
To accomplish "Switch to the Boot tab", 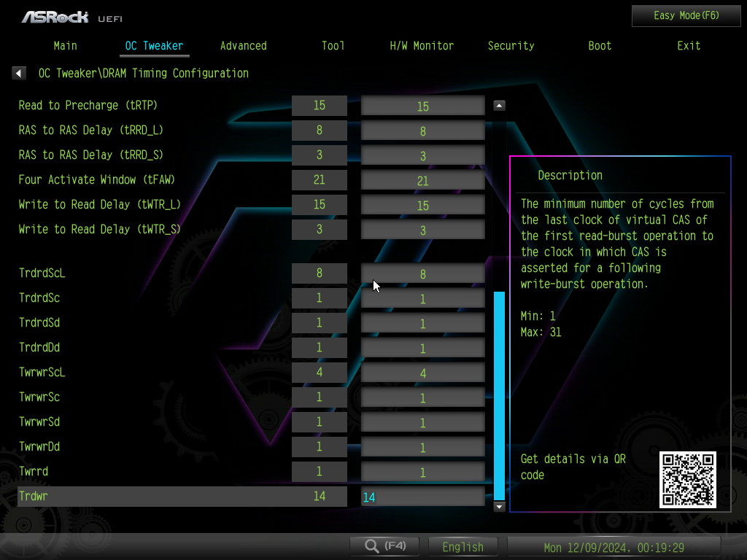I will tap(600, 46).
